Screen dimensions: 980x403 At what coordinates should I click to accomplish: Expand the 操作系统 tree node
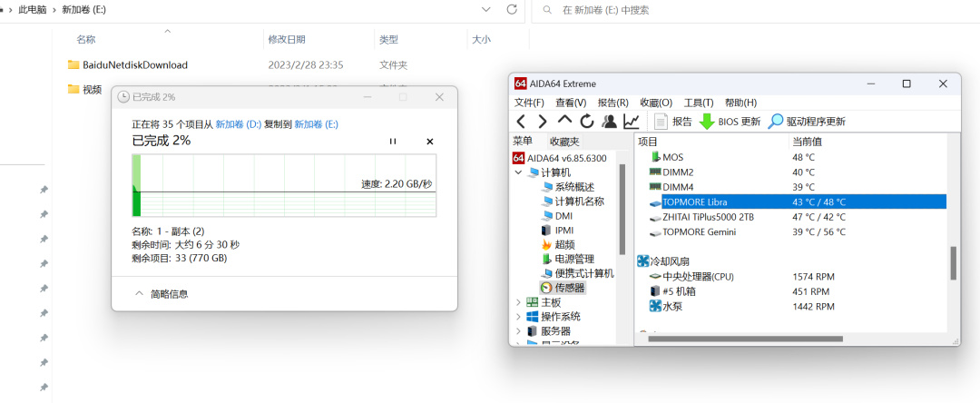[518, 317]
